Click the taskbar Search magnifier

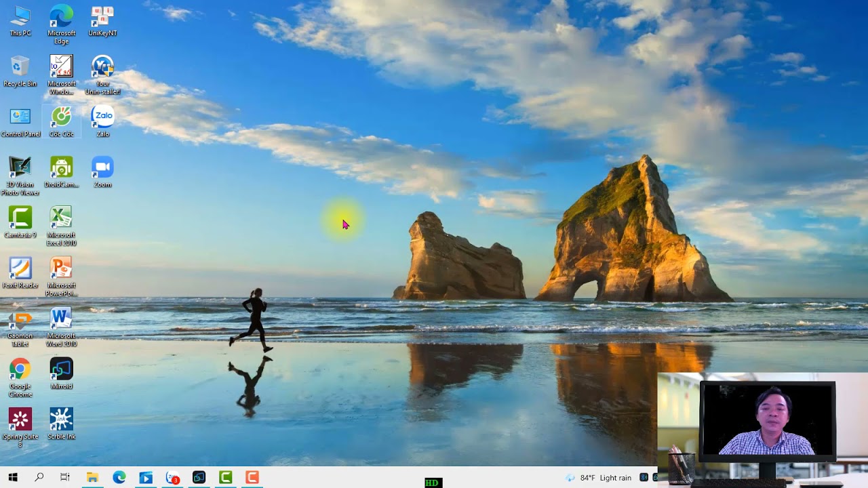click(39, 478)
